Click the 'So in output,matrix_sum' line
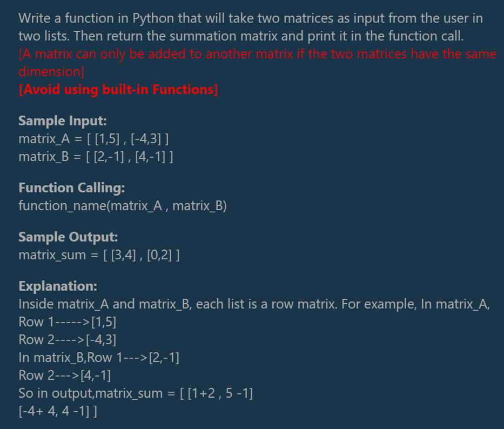The image size is (504, 429). click(x=136, y=393)
